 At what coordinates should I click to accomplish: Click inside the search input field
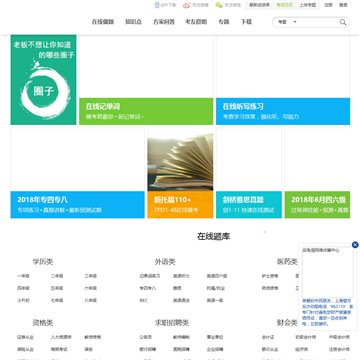click(318, 22)
